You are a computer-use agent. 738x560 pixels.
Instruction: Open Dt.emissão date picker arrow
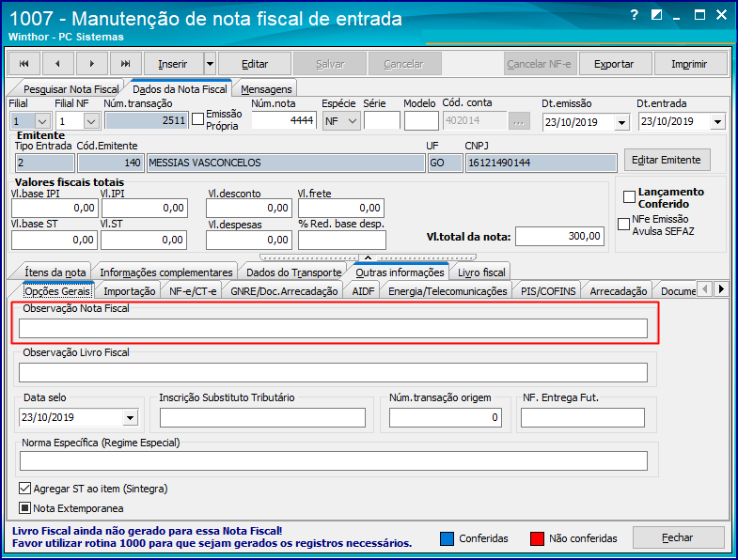pos(621,122)
